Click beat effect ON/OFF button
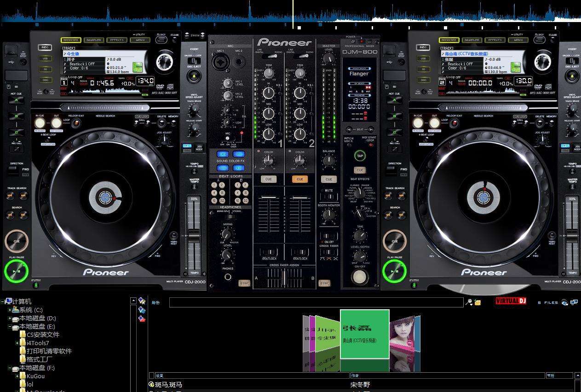The height and width of the screenshot is (392, 581). tap(359, 277)
